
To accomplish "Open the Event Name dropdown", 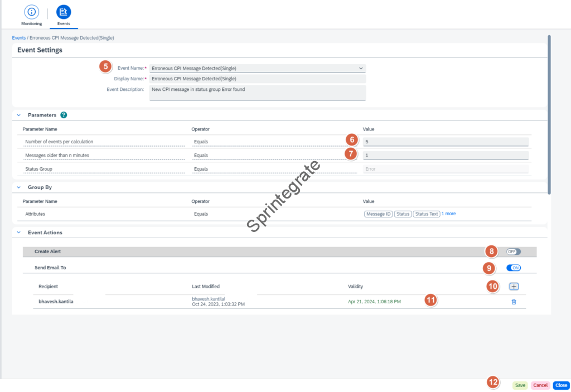I will (361, 68).
